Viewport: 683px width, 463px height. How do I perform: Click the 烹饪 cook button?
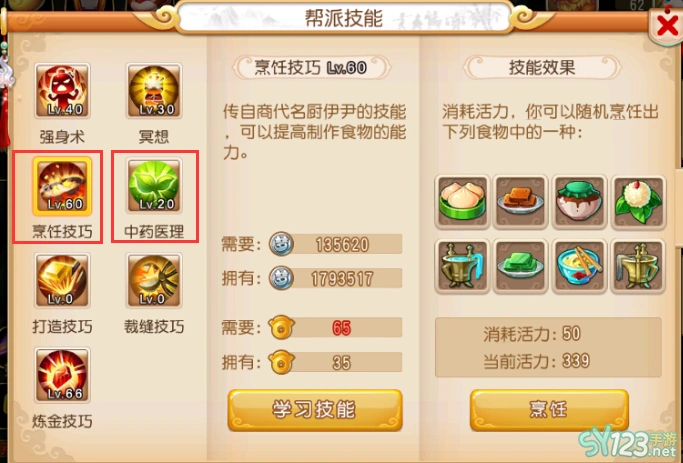click(549, 410)
